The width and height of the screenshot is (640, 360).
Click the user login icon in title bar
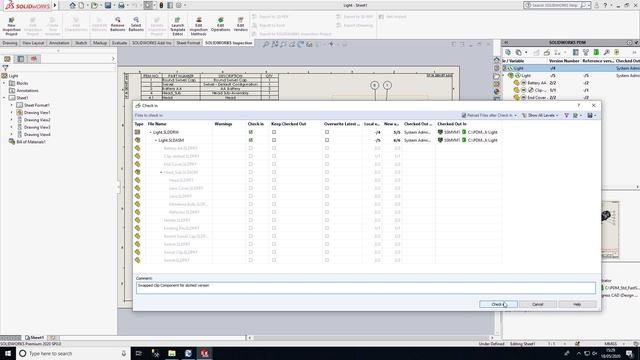point(596,5)
